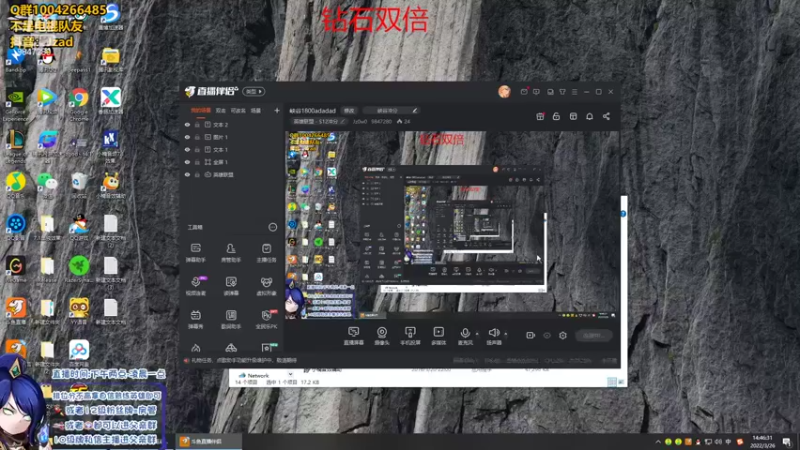
Task: Click the live preview canvas
Action: point(452,225)
